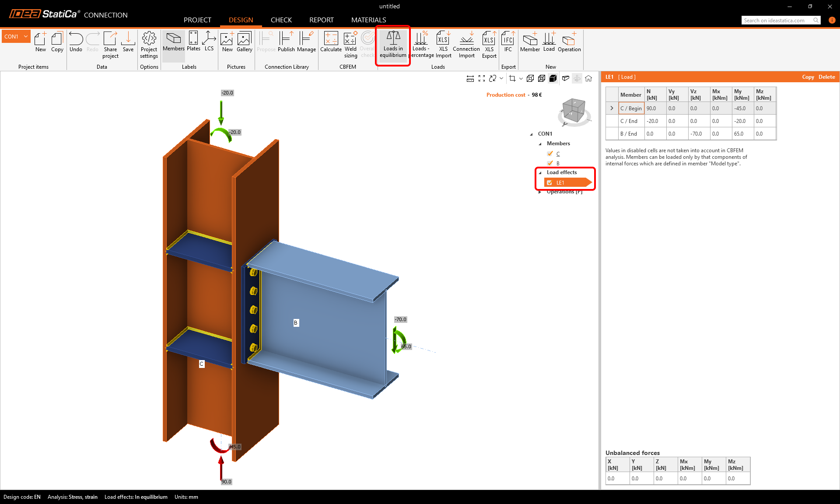This screenshot has width=840, height=504.
Task: Expand the Operations tree node
Action: click(540, 192)
